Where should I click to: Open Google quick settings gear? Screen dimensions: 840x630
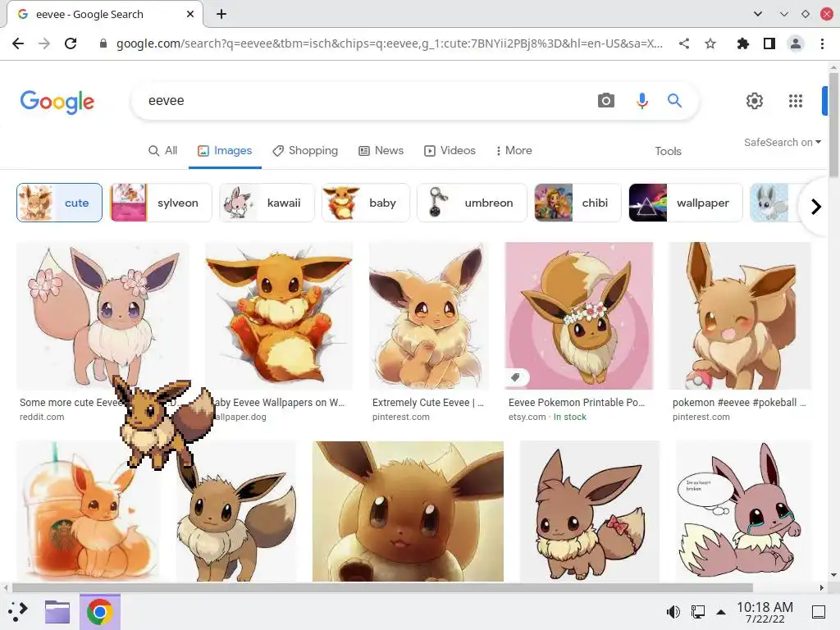pos(755,101)
